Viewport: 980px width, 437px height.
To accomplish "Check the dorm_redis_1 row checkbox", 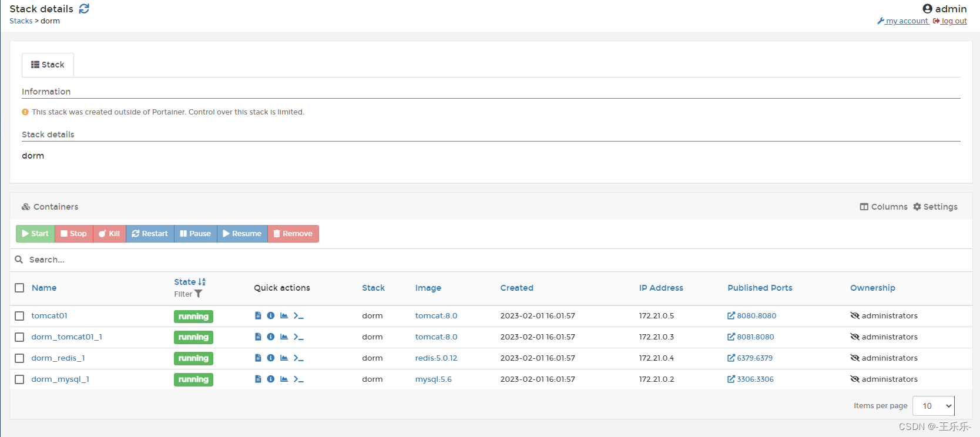I will click(19, 358).
